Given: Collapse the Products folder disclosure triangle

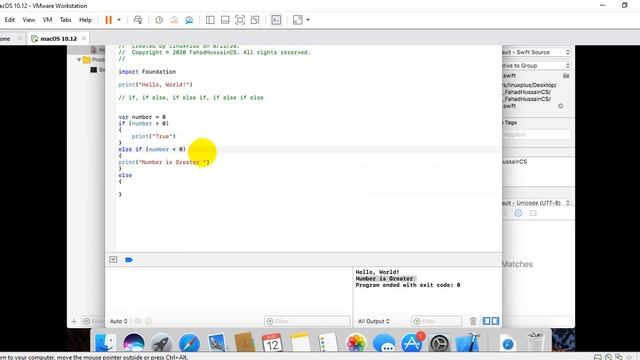Looking at the screenshot, I should [x=79, y=60].
